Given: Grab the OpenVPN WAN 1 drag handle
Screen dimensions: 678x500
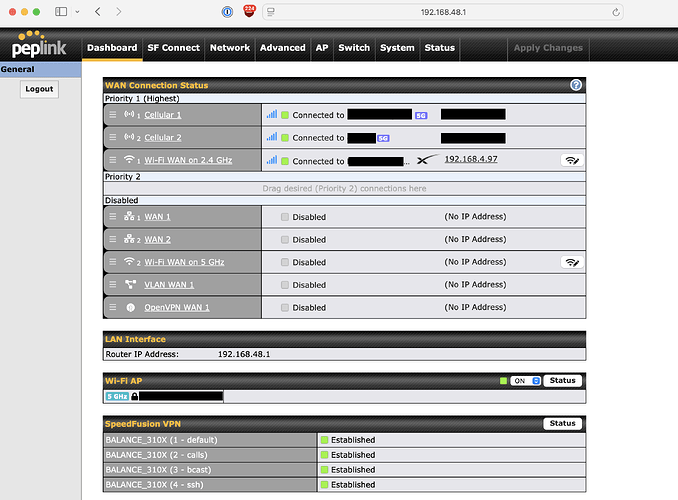Looking at the screenshot, I should 113,307.
